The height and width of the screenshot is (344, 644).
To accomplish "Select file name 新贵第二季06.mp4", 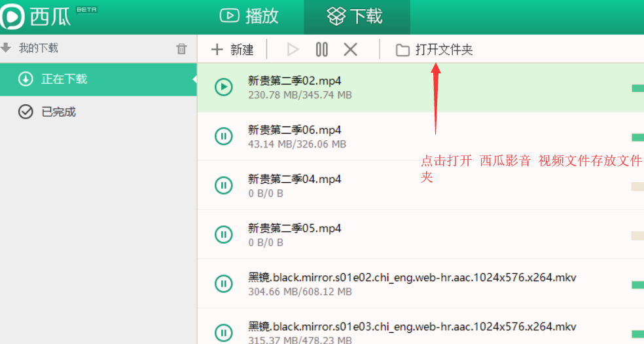I will pos(295,130).
